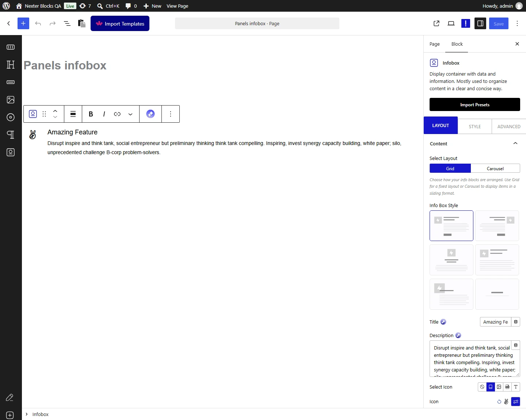This screenshot has height=420, width=526.
Task: Select the Heading block in left sidebar
Action: click(x=11, y=65)
